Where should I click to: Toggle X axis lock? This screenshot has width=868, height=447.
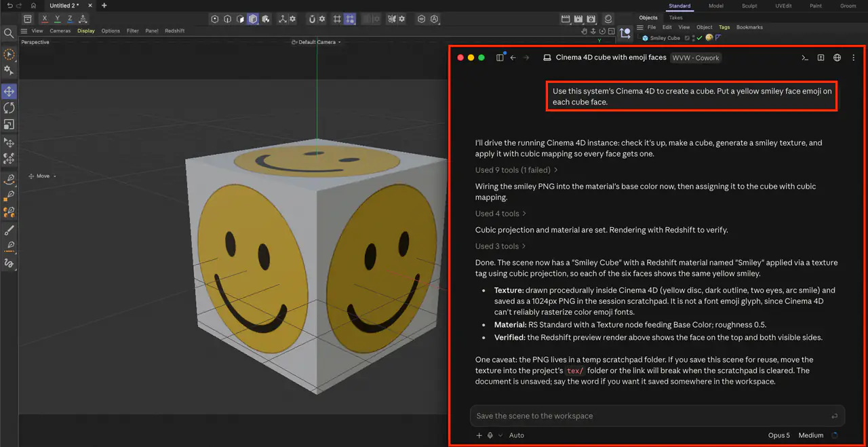click(45, 19)
